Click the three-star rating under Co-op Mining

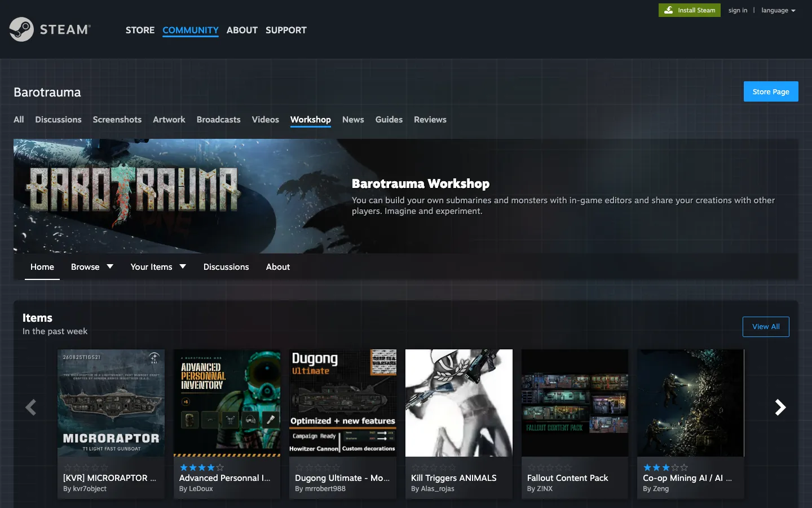click(x=665, y=467)
